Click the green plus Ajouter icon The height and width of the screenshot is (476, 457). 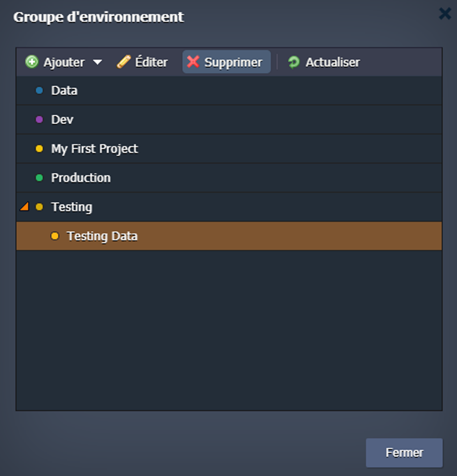32,62
